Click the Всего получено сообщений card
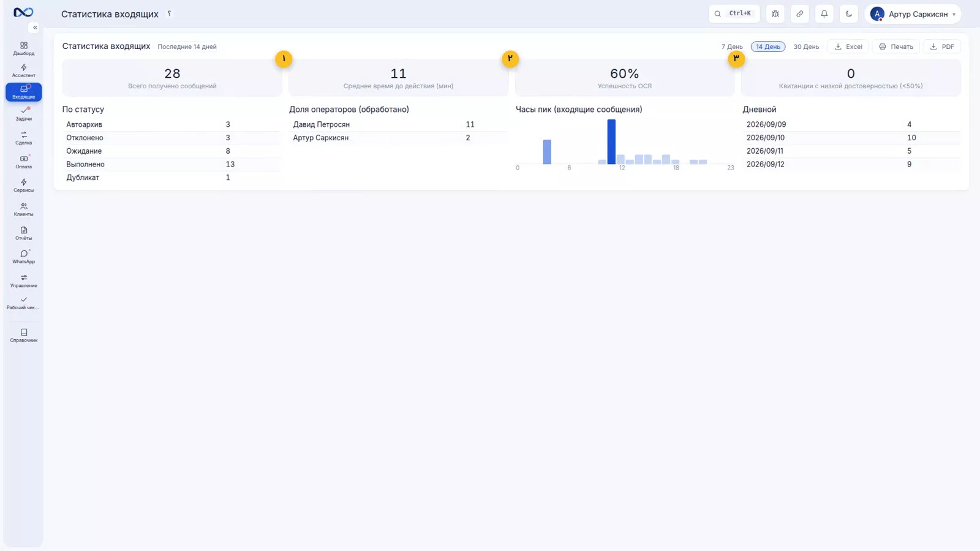Viewport: 980px width, 551px height. pyautogui.click(x=172, y=78)
